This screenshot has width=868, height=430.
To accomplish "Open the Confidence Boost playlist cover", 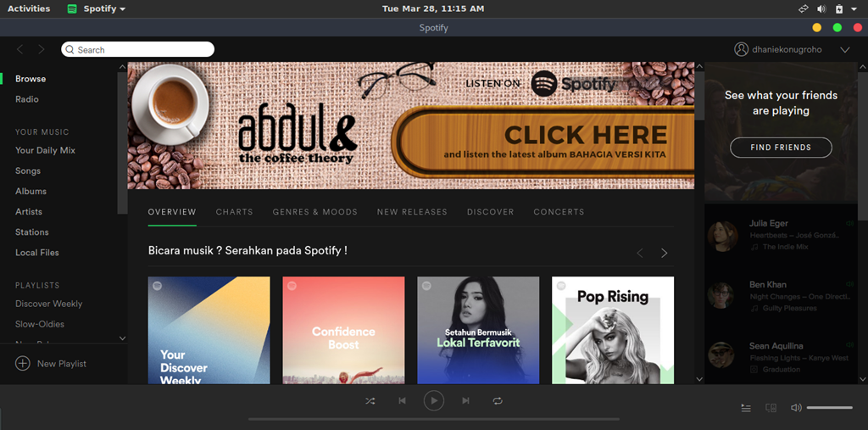I will pyautogui.click(x=344, y=330).
